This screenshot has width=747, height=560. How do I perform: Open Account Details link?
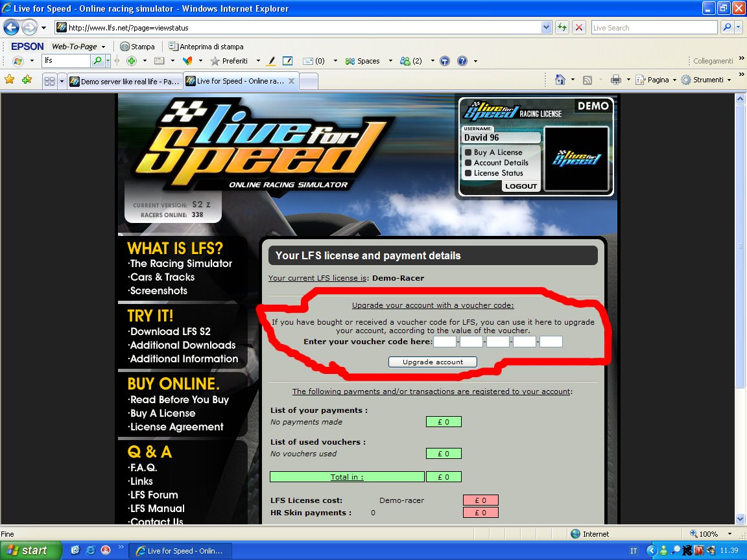(x=501, y=163)
